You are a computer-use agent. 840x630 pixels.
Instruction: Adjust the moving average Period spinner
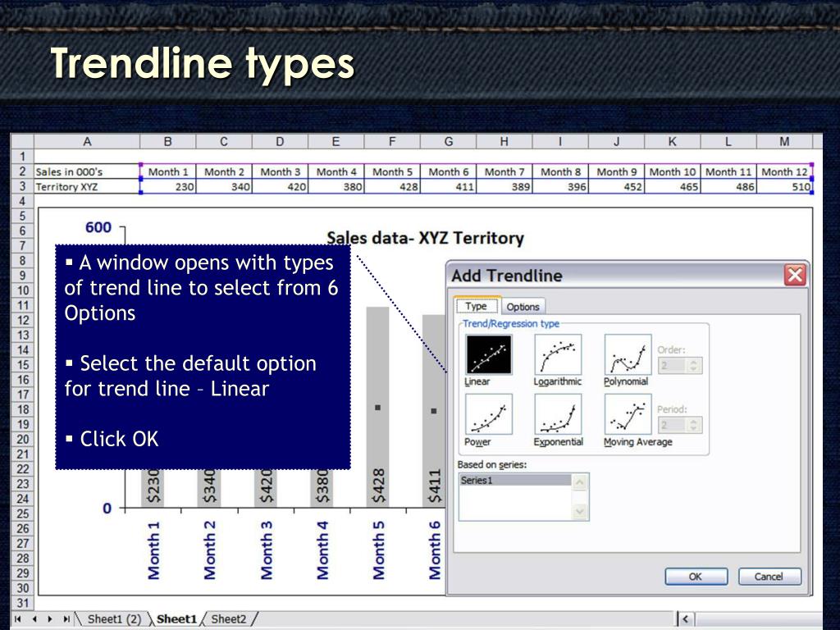click(693, 425)
